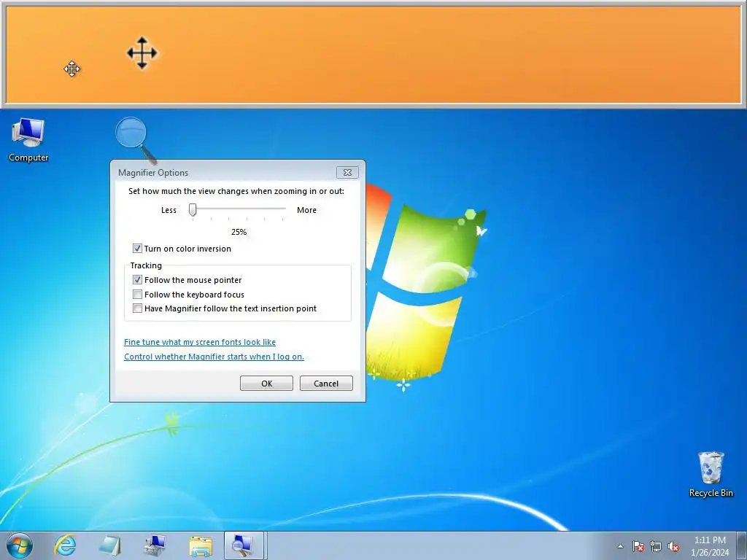747x560 pixels.
Task: Click the 25% value label
Action: point(239,232)
